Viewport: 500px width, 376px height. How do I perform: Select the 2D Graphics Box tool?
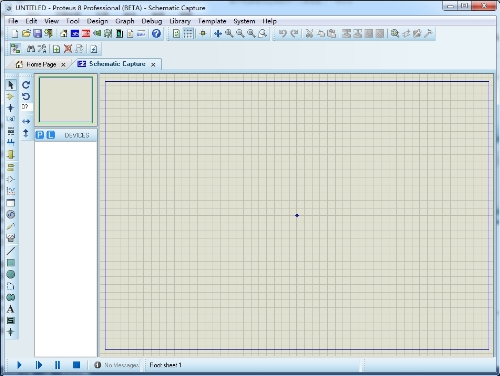[x=11, y=263]
